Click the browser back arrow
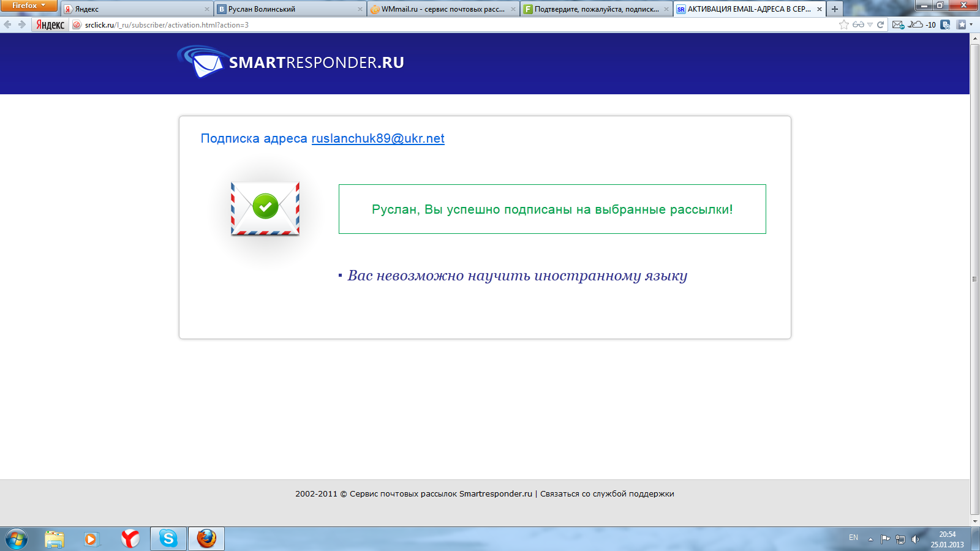 [7, 24]
